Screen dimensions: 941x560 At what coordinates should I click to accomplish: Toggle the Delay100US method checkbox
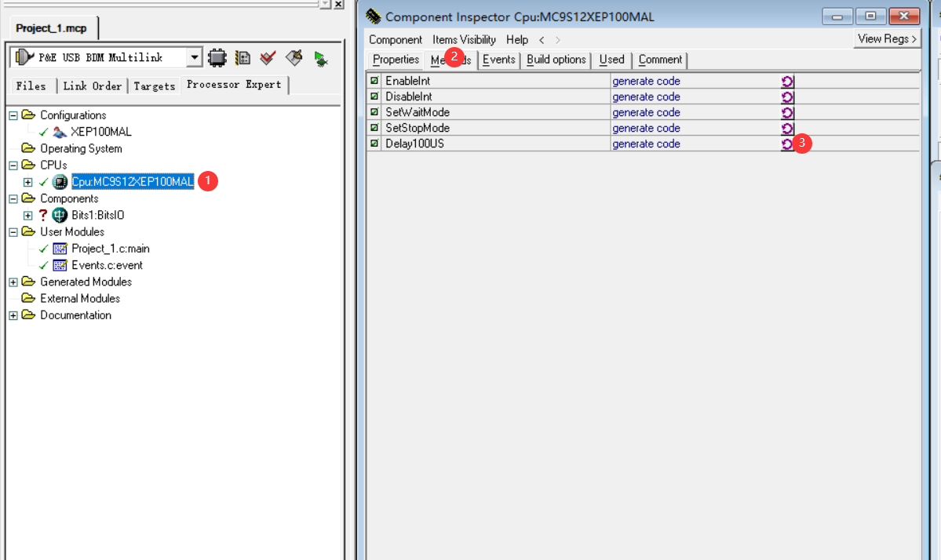coord(374,144)
